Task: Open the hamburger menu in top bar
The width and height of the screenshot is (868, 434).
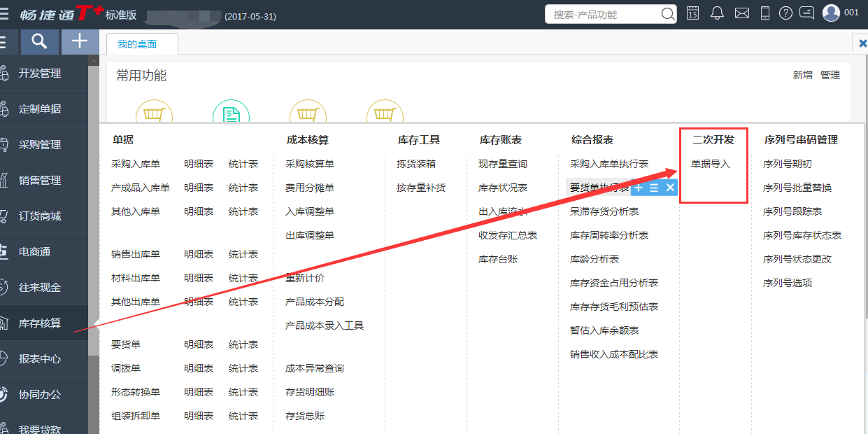Action: tap(5, 14)
